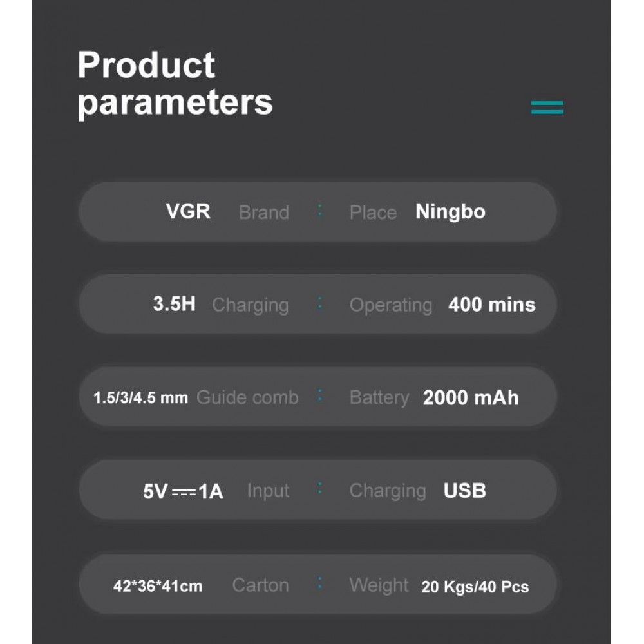Click the 400 mins operating value
The height and width of the screenshot is (644, 644).
click(491, 305)
